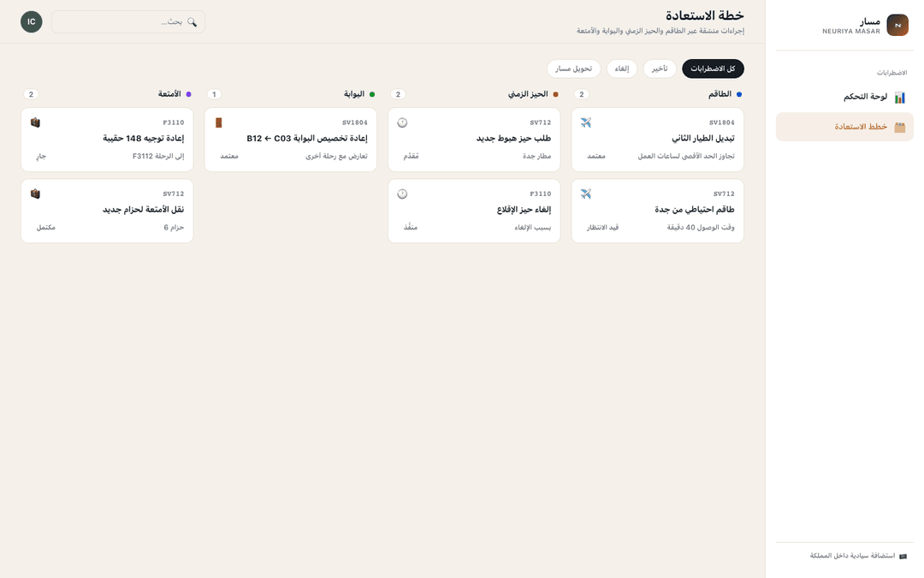Open the نقل الأمتعة لحزام جديد card
Screen dimensions: 924x578
(107, 212)
